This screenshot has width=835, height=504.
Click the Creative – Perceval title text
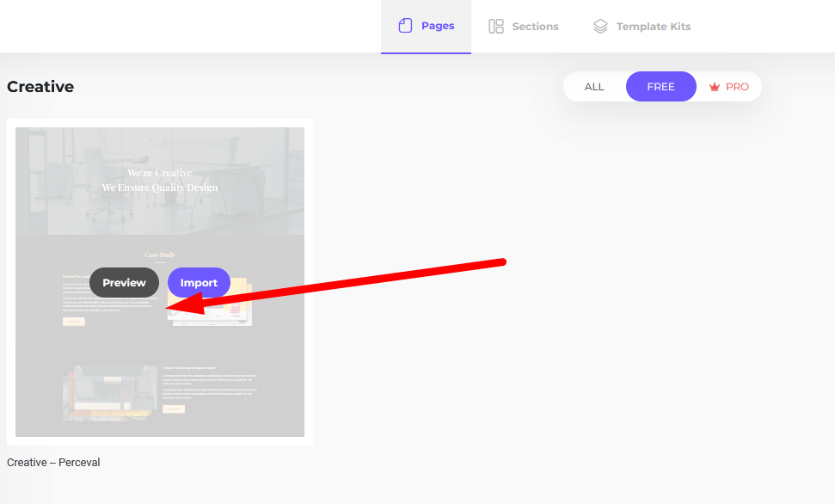tap(53, 463)
